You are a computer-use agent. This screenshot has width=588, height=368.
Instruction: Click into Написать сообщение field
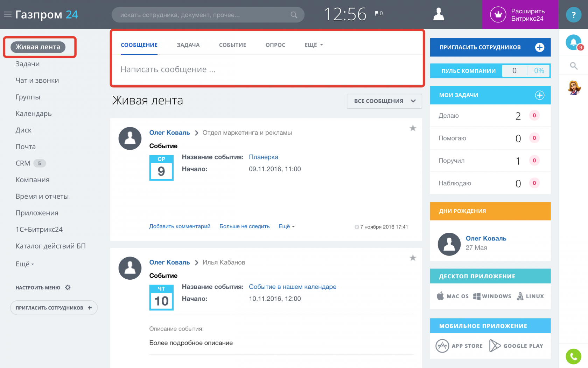[268, 69]
